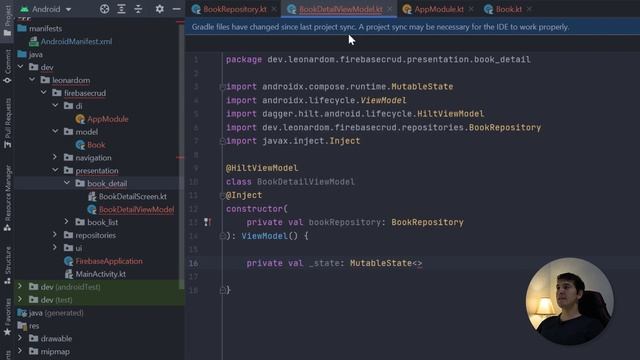Open the AppModule class in tree
640x360 pixels.
coord(102,119)
